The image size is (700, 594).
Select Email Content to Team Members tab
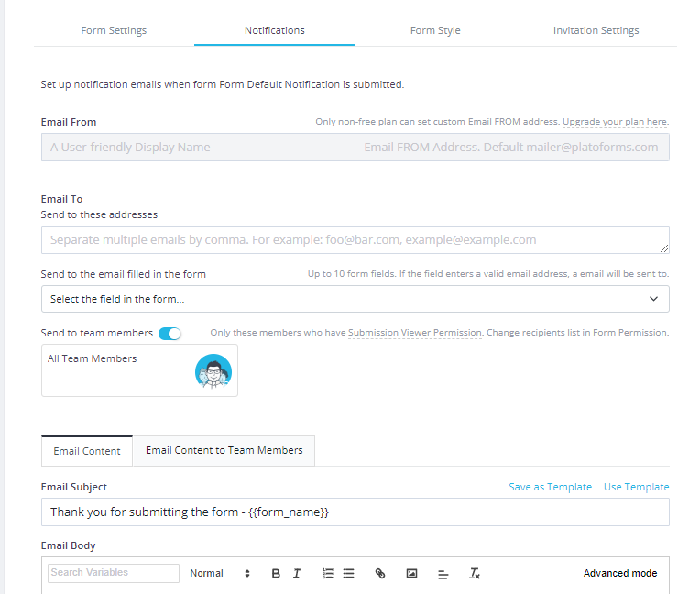tap(224, 450)
